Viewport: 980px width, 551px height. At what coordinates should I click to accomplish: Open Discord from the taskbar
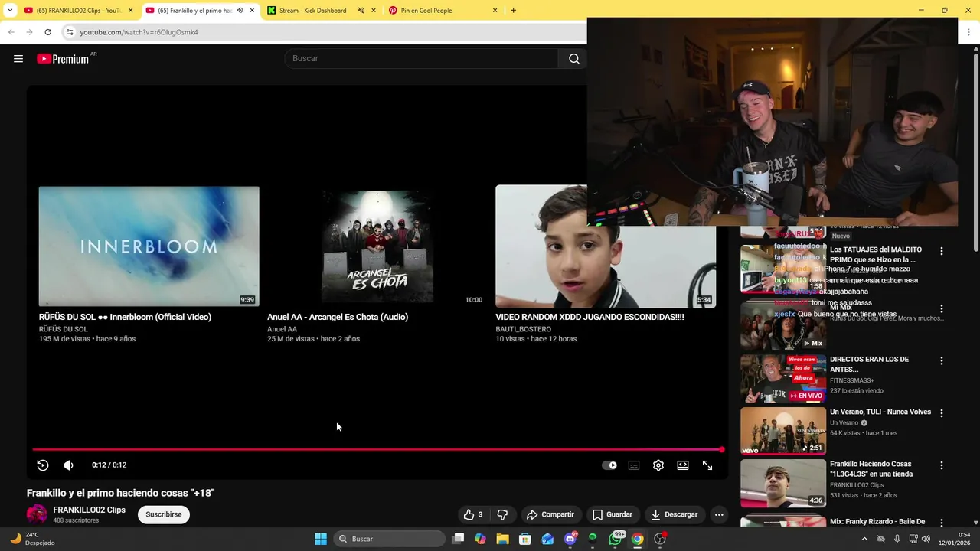click(x=570, y=539)
